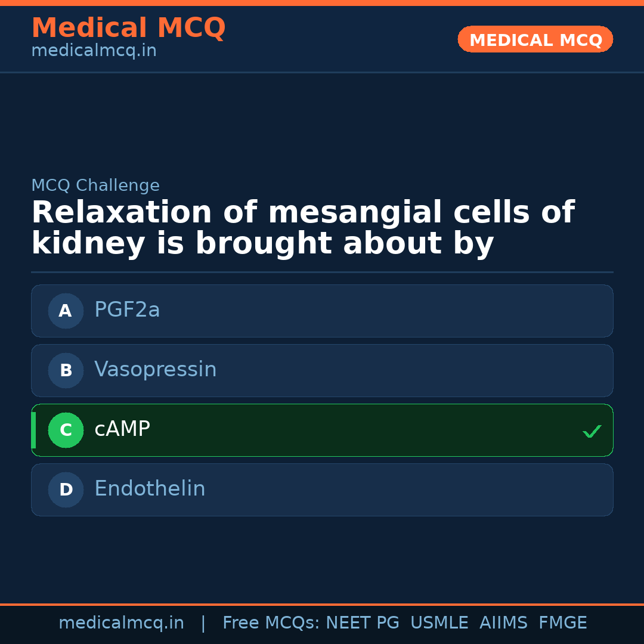
Task: Click the circular A option badge
Action: tap(66, 311)
